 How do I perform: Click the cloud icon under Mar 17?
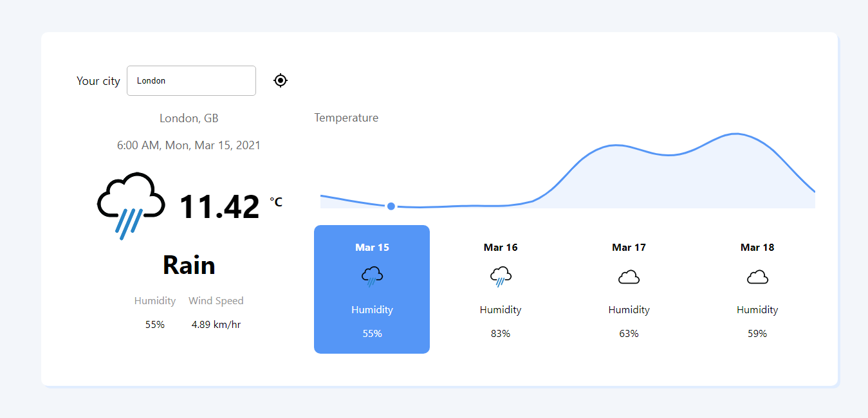tap(629, 276)
